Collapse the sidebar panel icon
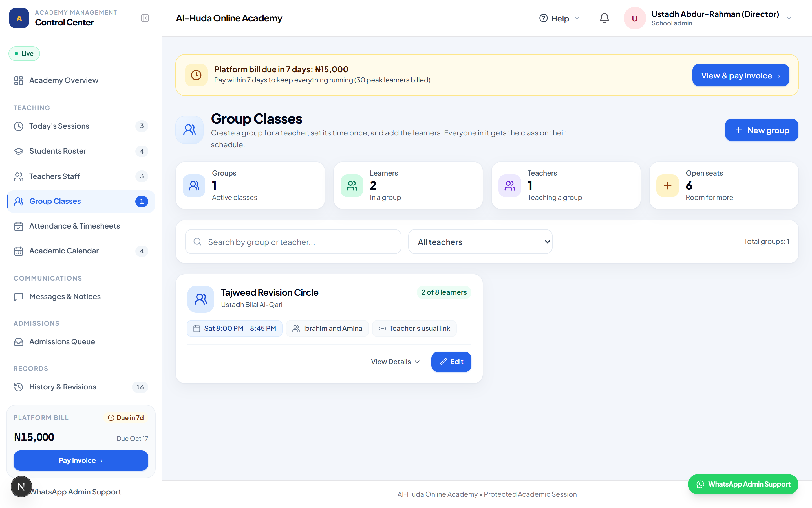The width and height of the screenshot is (812, 508). [x=145, y=18]
